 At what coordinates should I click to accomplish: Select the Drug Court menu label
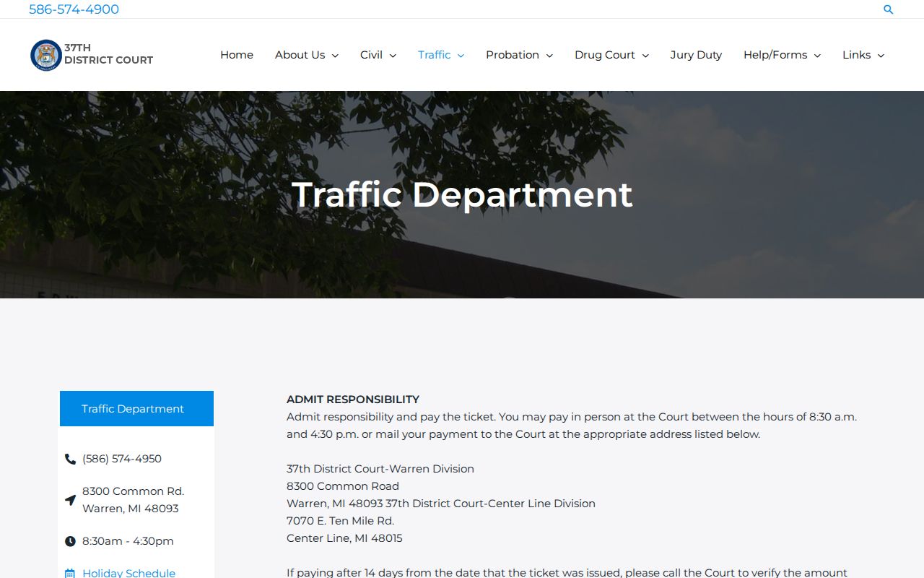tap(605, 55)
